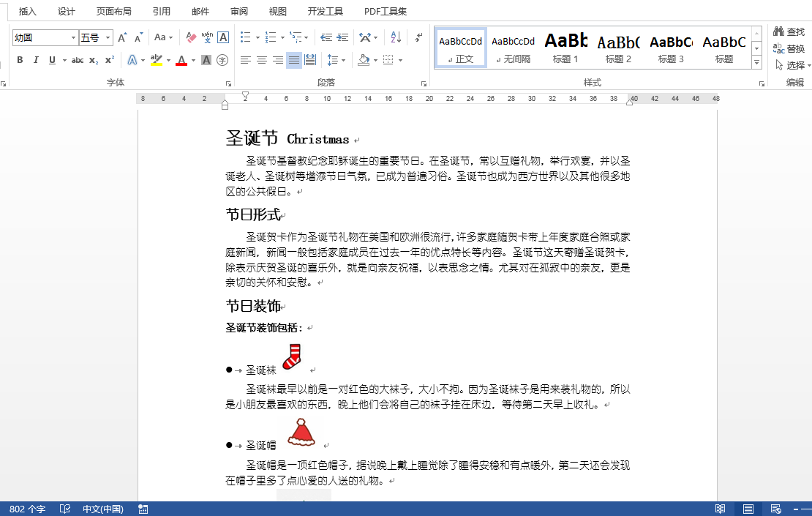Align text left
812x516 pixels.
coord(246,60)
